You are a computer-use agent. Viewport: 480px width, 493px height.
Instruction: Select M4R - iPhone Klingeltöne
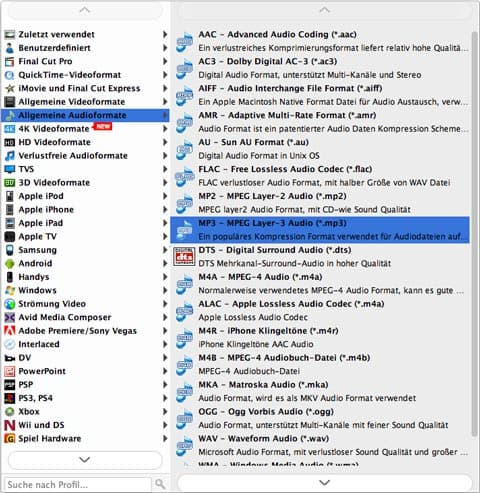(320, 337)
